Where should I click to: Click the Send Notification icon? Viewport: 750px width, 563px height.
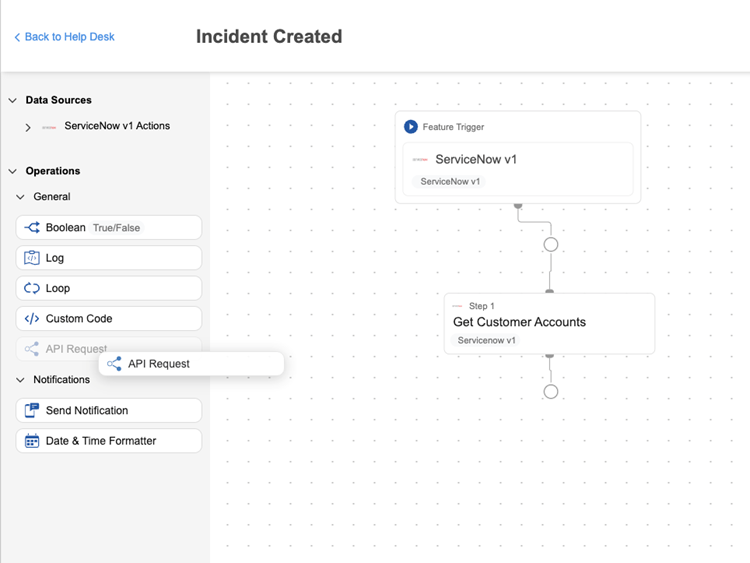[32, 410]
